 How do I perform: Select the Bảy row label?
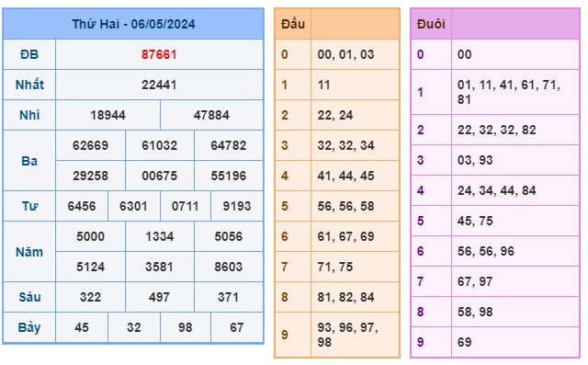pos(29,327)
